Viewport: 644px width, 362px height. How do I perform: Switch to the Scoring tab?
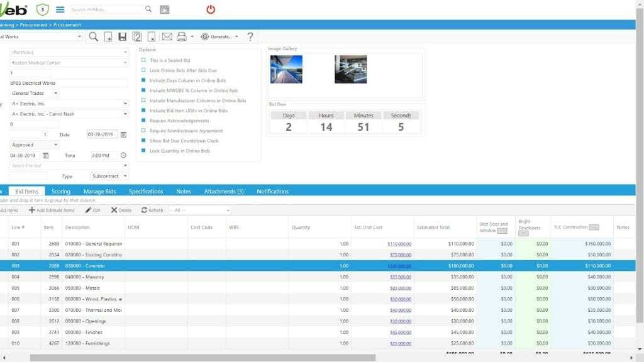(61, 191)
